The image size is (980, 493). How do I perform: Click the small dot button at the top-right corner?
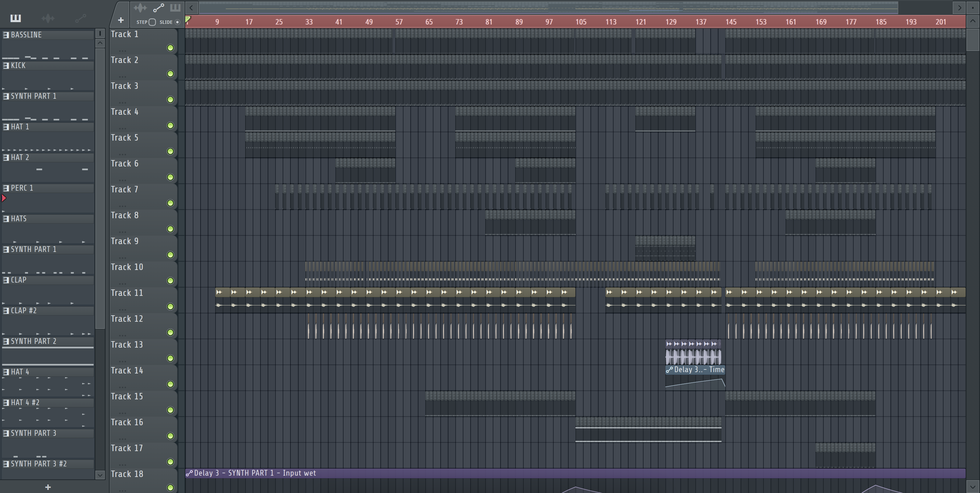point(973,7)
